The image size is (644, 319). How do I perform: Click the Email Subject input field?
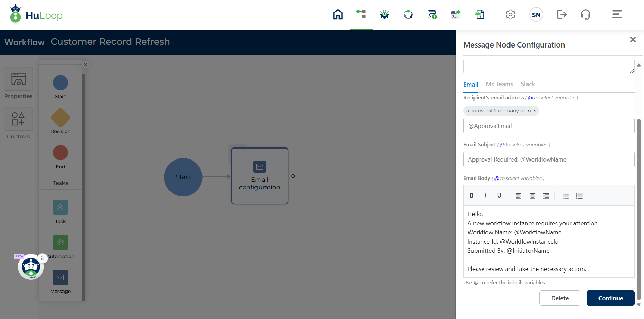click(549, 159)
